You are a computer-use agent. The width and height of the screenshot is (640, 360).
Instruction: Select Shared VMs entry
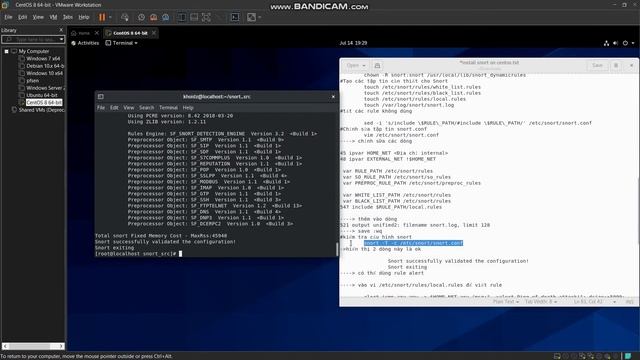(41, 110)
